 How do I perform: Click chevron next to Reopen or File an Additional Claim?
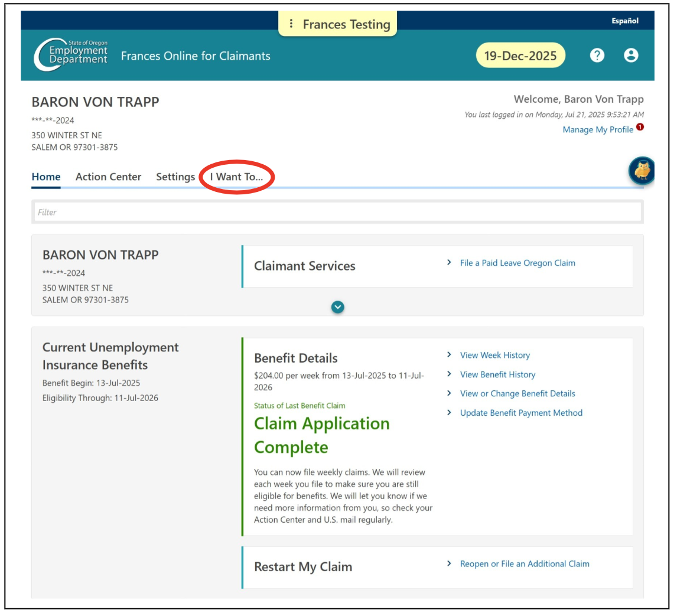449,564
